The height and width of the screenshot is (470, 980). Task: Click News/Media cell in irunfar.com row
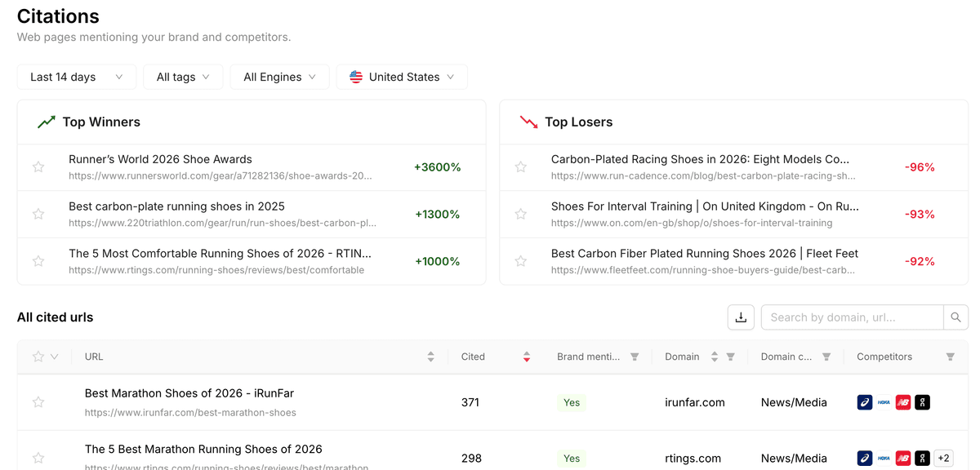794,402
